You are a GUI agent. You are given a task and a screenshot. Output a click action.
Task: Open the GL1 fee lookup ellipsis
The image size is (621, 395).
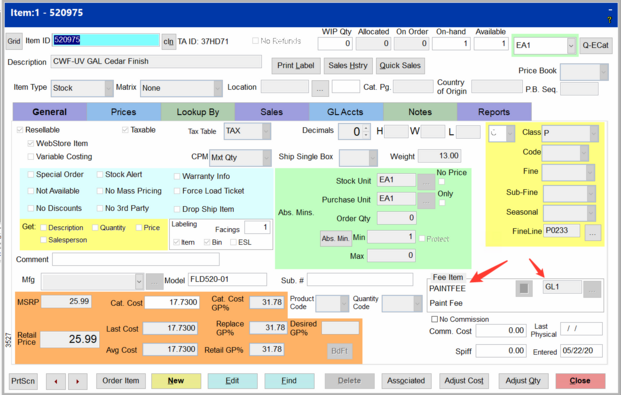(x=592, y=290)
